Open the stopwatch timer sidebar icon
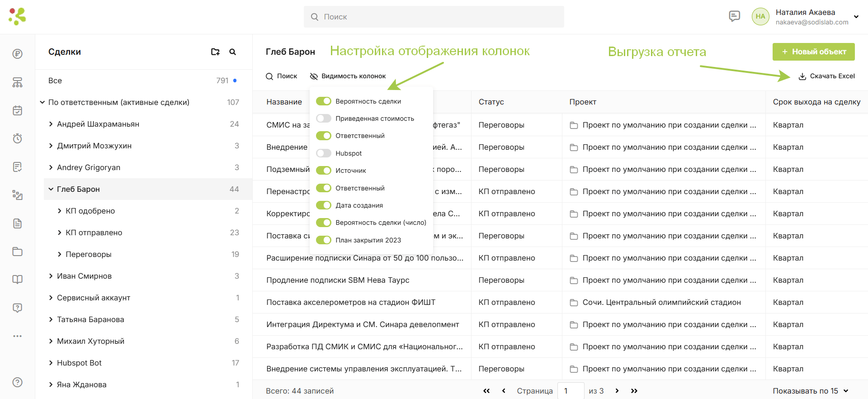 tap(17, 138)
